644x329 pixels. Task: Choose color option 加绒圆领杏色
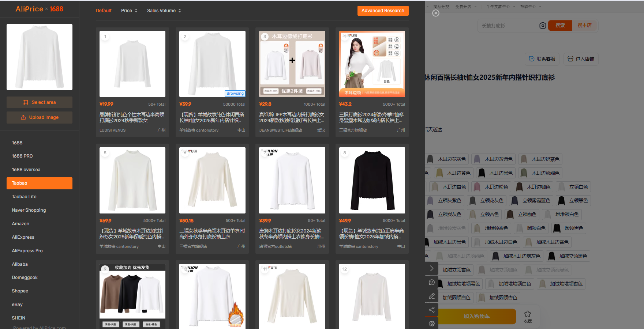click(x=498, y=298)
